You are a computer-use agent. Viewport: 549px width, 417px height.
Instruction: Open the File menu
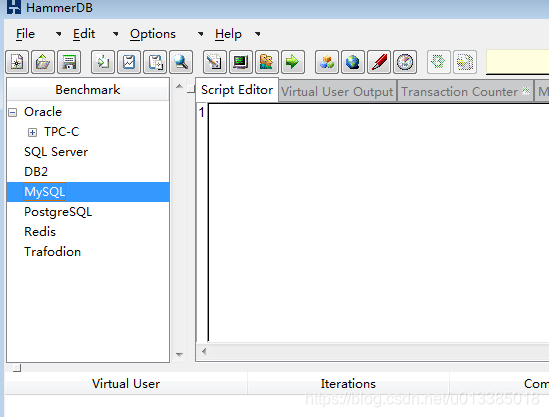click(25, 34)
